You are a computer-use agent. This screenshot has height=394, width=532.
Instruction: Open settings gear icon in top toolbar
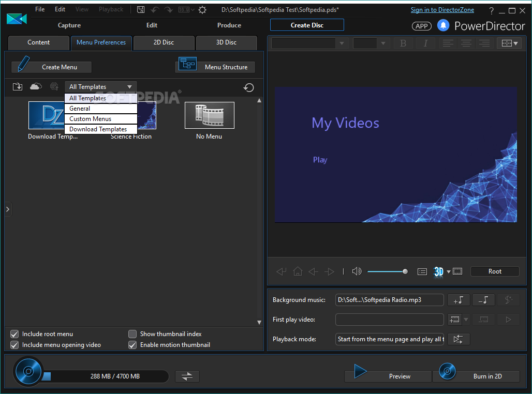click(x=202, y=9)
